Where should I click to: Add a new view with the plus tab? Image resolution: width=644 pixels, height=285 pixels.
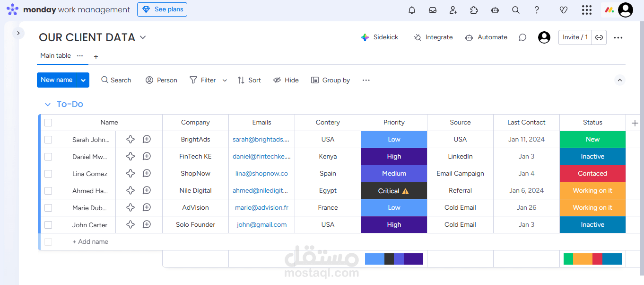point(96,56)
